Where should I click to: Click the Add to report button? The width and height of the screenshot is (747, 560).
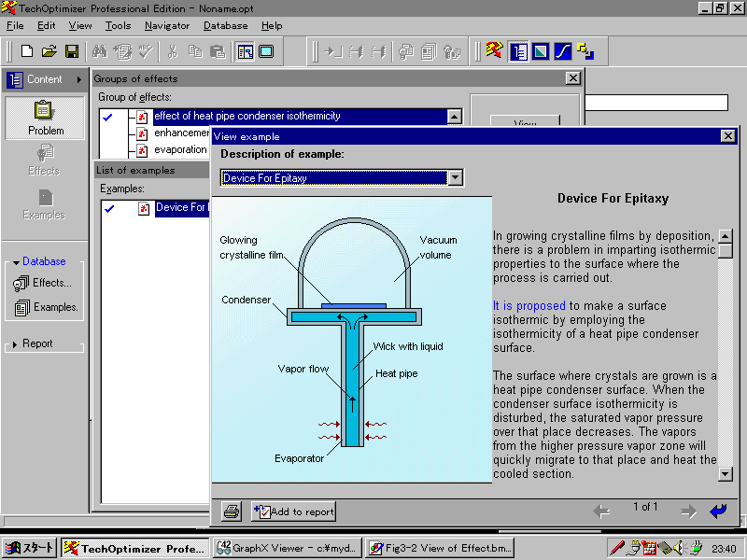(x=293, y=511)
